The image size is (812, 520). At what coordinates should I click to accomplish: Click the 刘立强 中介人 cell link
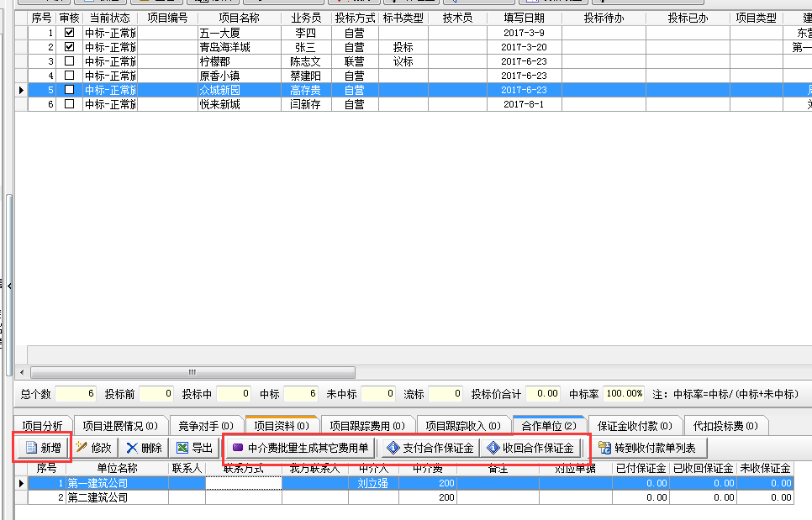tap(373, 483)
